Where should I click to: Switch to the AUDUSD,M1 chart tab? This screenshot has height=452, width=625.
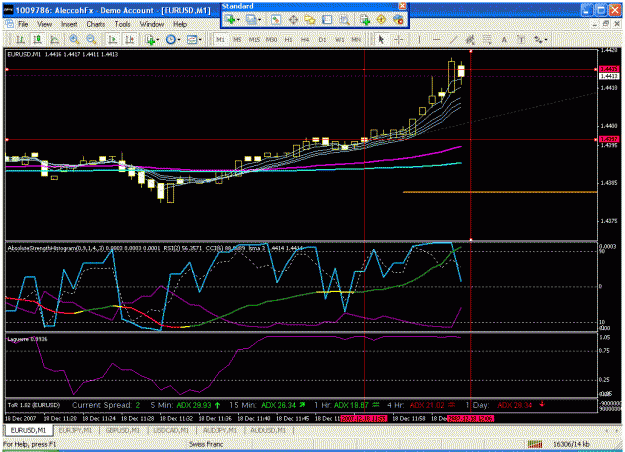tap(268, 430)
